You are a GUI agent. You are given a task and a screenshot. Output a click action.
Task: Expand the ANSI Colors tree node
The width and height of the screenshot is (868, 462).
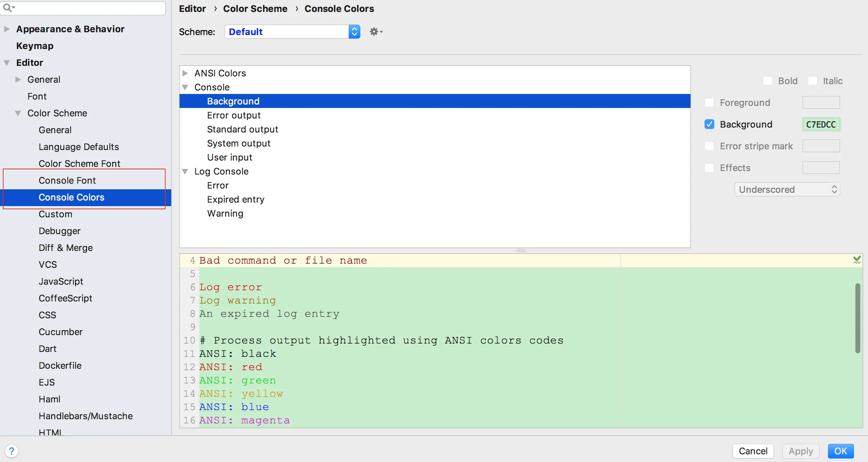(185, 73)
